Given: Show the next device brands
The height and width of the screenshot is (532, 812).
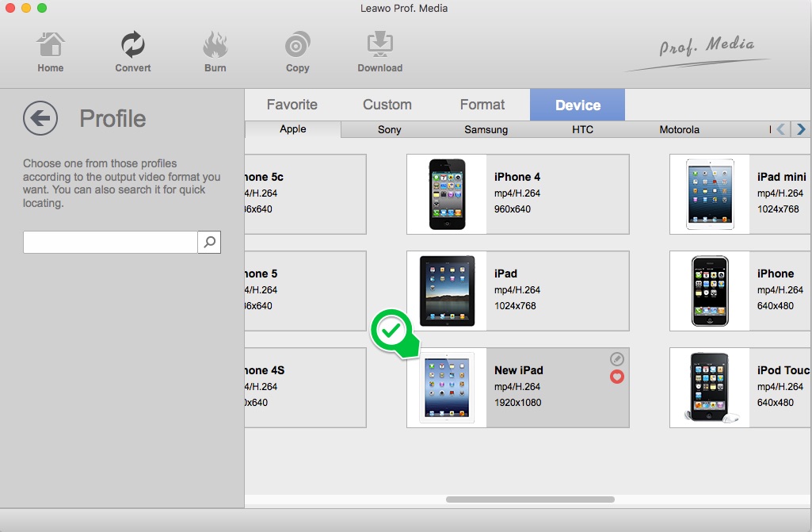Looking at the screenshot, I should (801, 129).
